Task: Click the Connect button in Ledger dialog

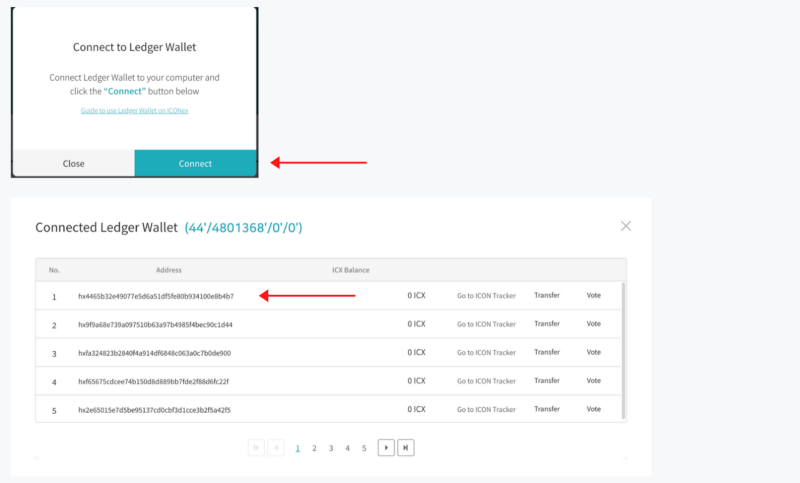Action: [195, 163]
